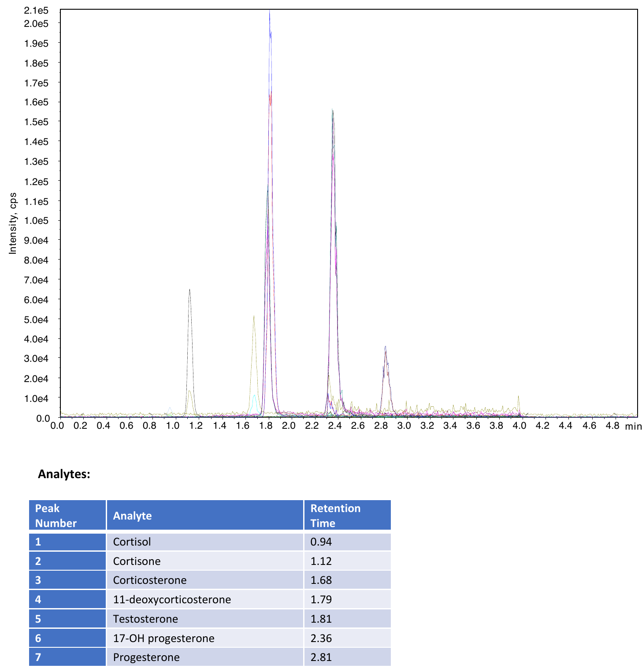Viewport: 642px width, 672px height.
Task: Select the "1.0e5" intensity tick label
Action: point(36,220)
